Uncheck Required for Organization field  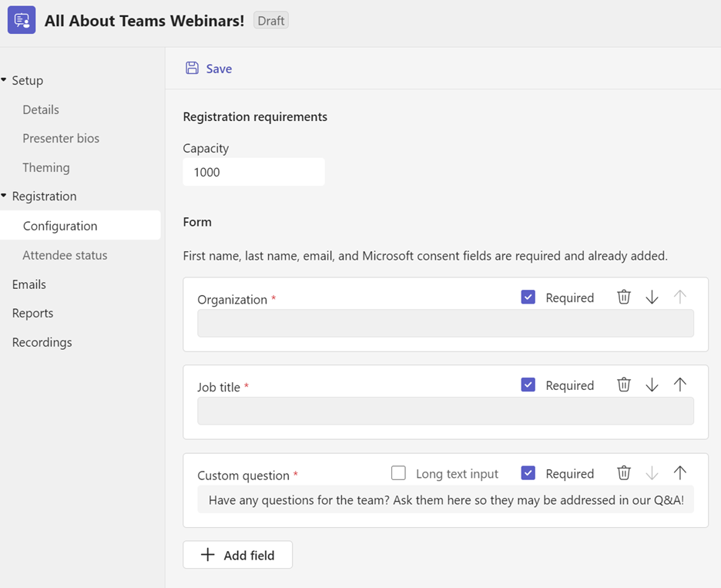(528, 297)
